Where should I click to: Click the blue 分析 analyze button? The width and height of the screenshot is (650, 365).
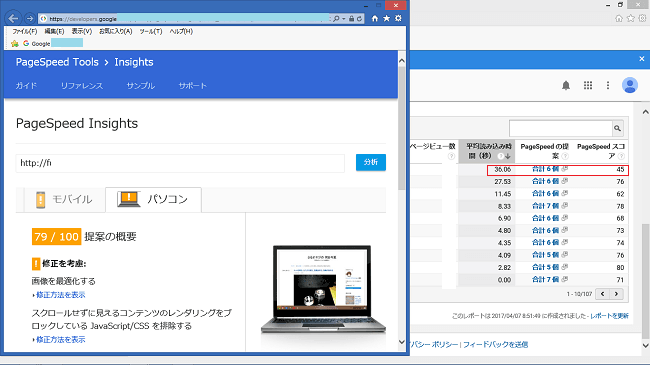pos(371,162)
